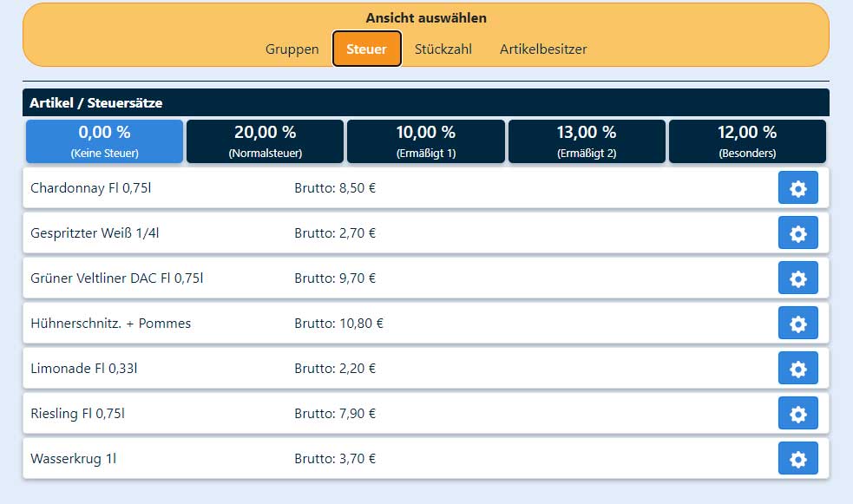Image resolution: width=853 pixels, height=504 pixels.
Task: Open the Artikelbesitzer view
Action: pyautogui.click(x=543, y=49)
